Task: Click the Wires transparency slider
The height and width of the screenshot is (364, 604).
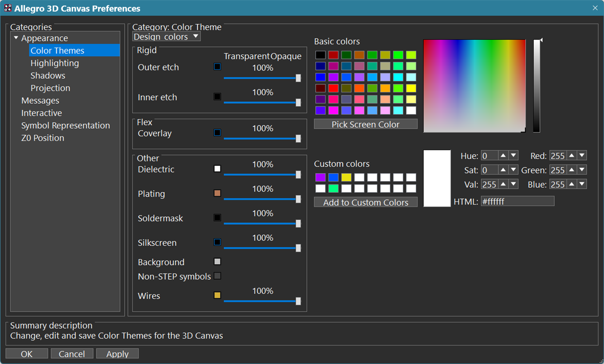Action: tap(262, 301)
